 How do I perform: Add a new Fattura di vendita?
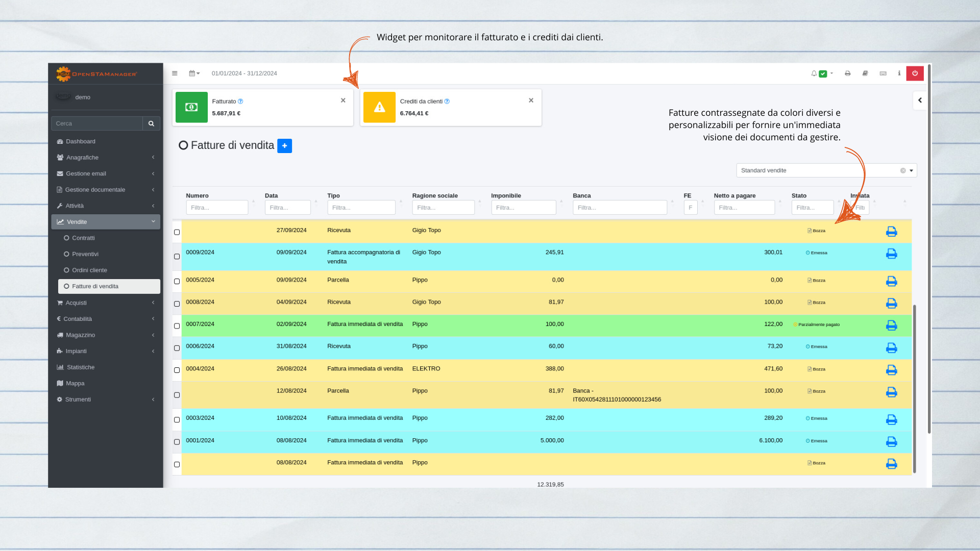coord(284,146)
